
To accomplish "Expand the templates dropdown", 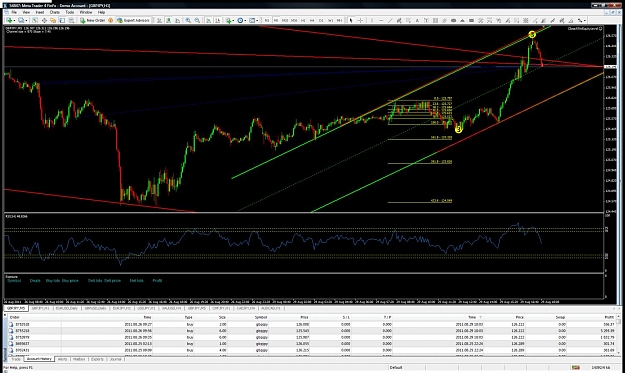I will click(257, 20).
